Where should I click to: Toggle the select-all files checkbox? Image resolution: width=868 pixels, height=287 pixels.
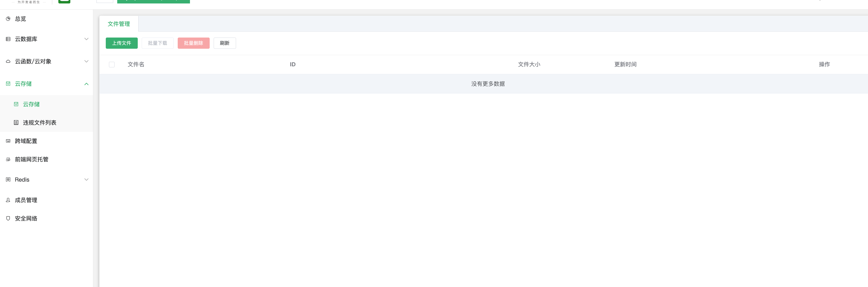pyautogui.click(x=112, y=64)
